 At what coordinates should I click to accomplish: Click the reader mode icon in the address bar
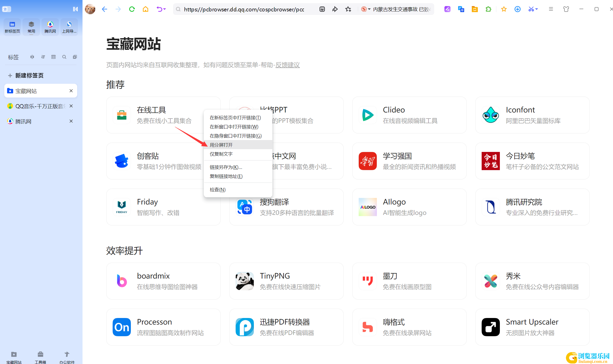(x=322, y=9)
